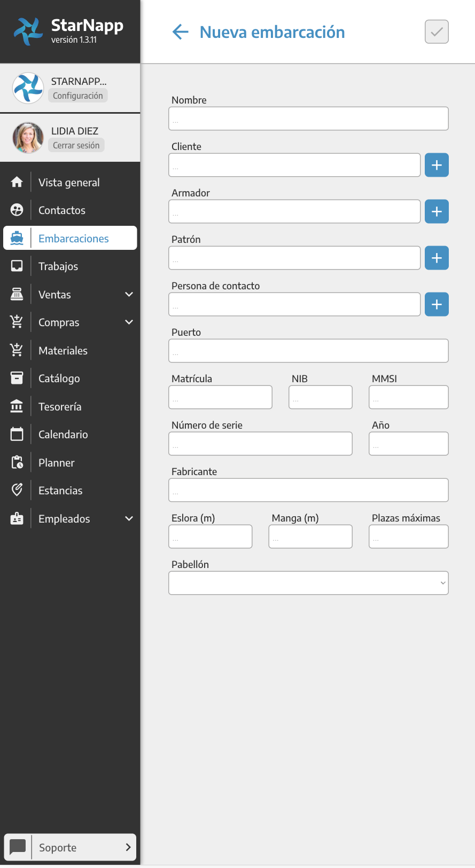Expand the Ventas submenu chevron

click(129, 294)
